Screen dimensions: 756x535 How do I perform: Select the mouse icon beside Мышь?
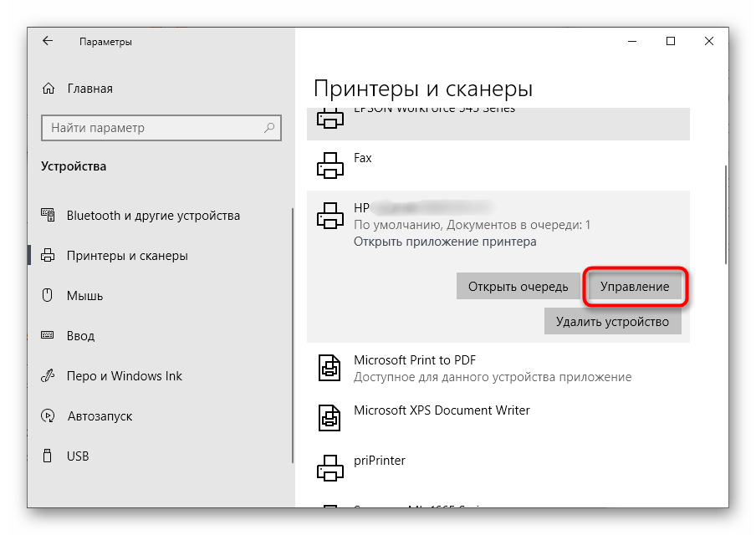click(x=48, y=295)
